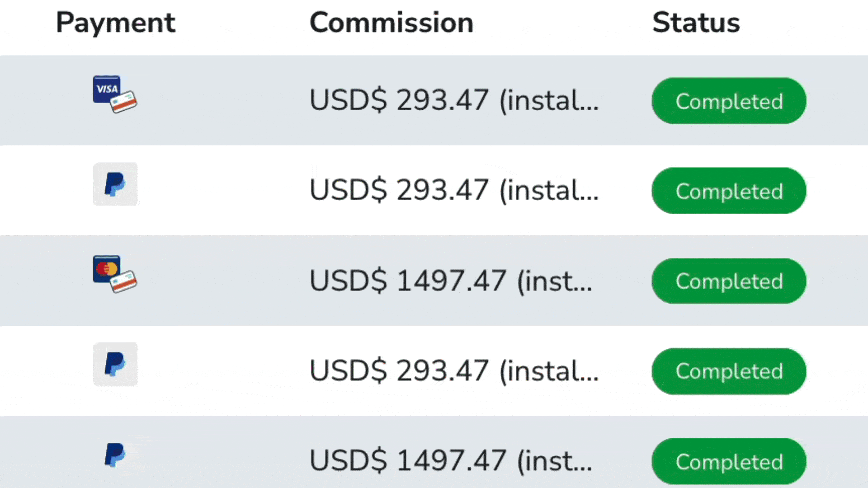Open second row's USD$ 293.47 commission text
This screenshot has height=488, width=868.
[x=454, y=190]
